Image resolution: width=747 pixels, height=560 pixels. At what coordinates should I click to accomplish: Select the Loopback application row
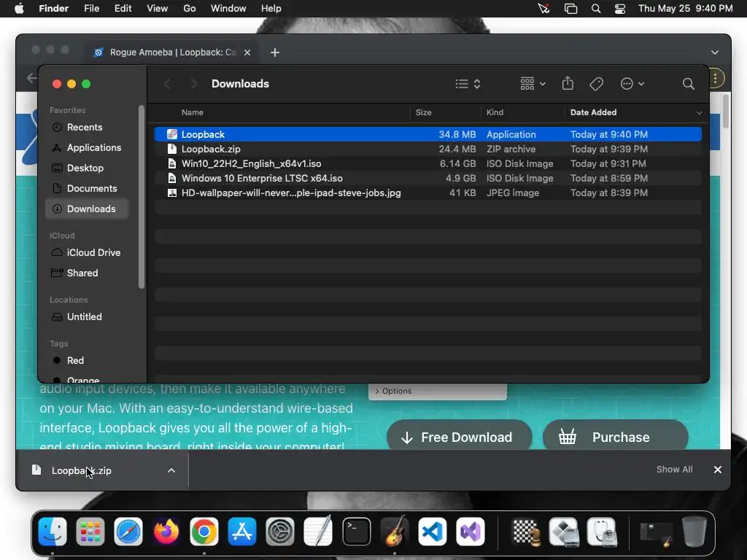tap(427, 134)
